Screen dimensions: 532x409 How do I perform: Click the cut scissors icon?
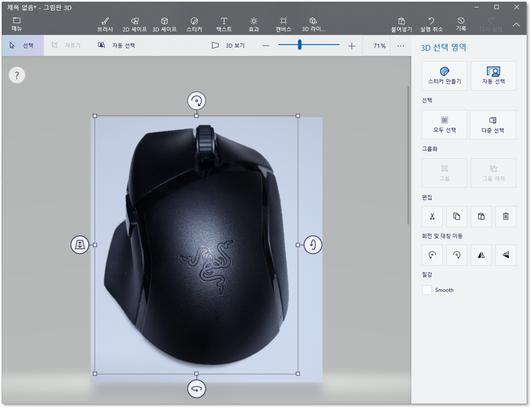pos(432,216)
